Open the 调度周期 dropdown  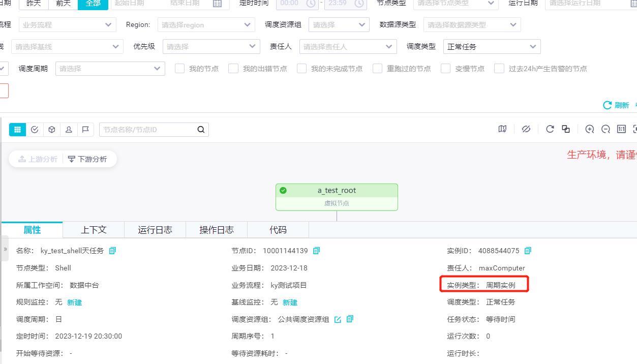[110, 69]
